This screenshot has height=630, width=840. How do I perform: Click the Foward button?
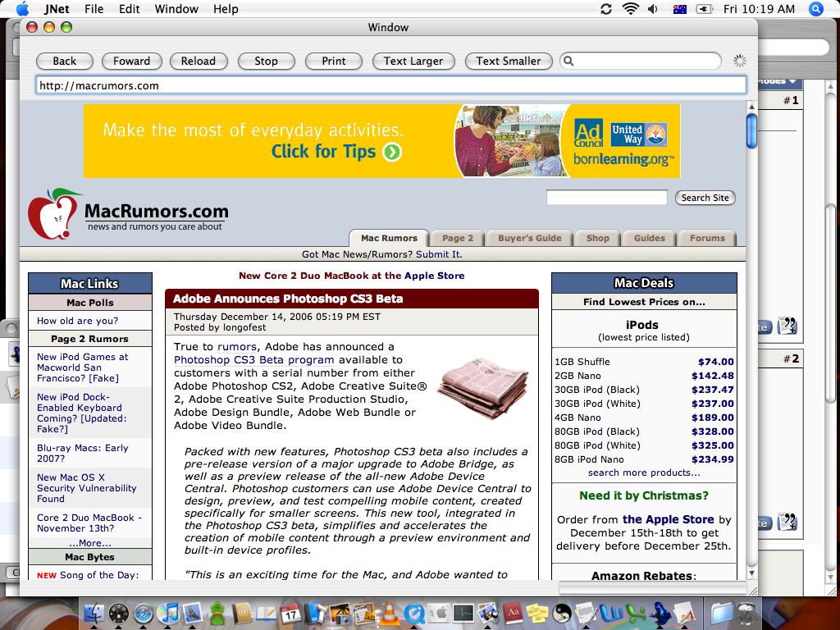point(132,61)
